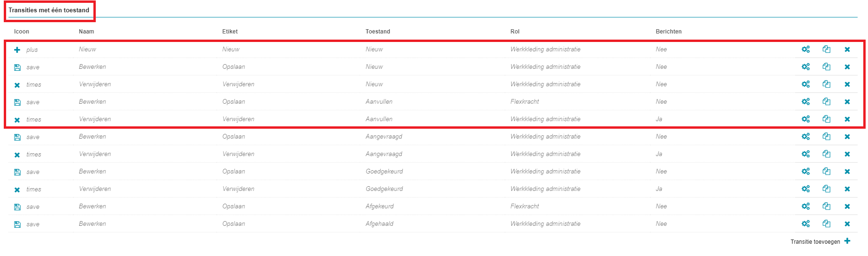This screenshot has width=868, height=256.
Task: Copy the Bewerken transition with state Nieuw
Action: click(826, 67)
